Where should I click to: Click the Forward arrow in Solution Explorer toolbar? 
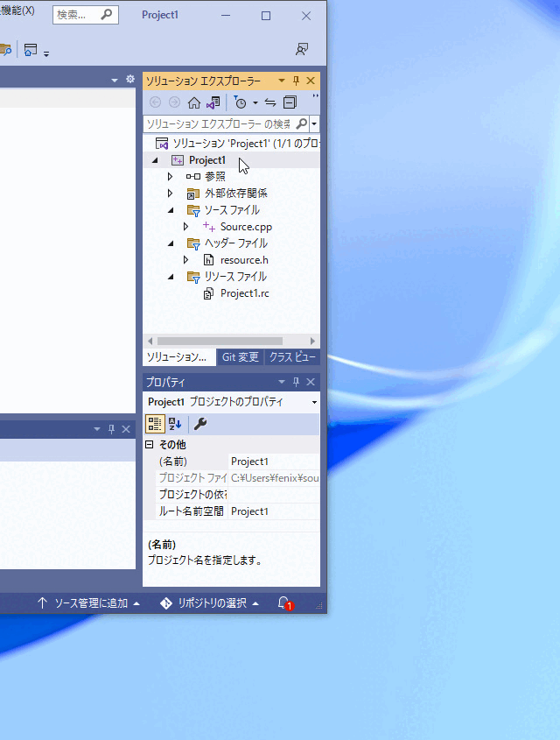pos(174,102)
